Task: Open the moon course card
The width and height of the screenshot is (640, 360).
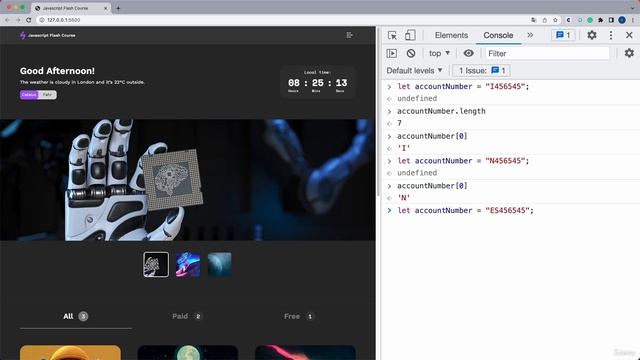Action: [x=188, y=353]
